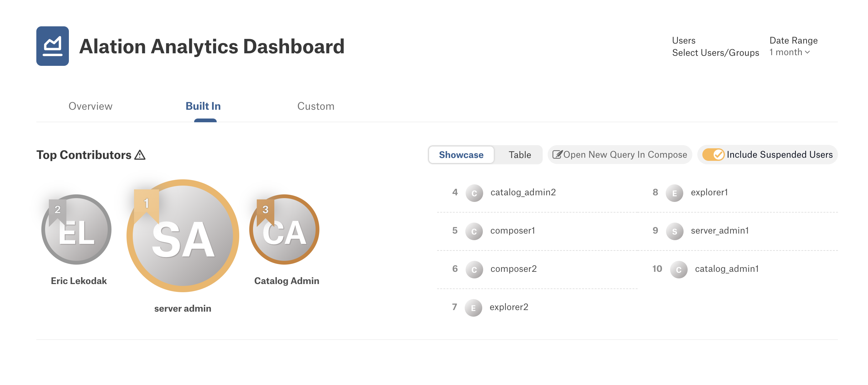Open the server_admin1 user link

tap(720, 230)
